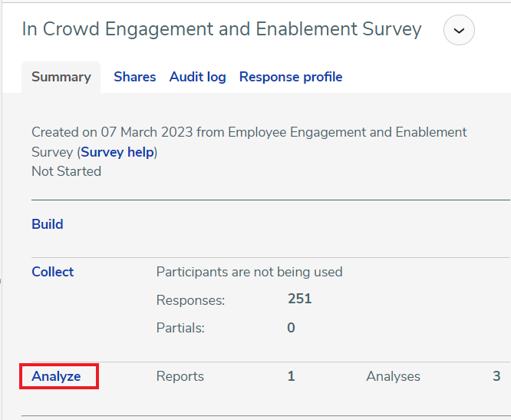Viewport: 511px width, 420px height.
Task: Go to the Response profile tab
Action: pyautogui.click(x=291, y=78)
